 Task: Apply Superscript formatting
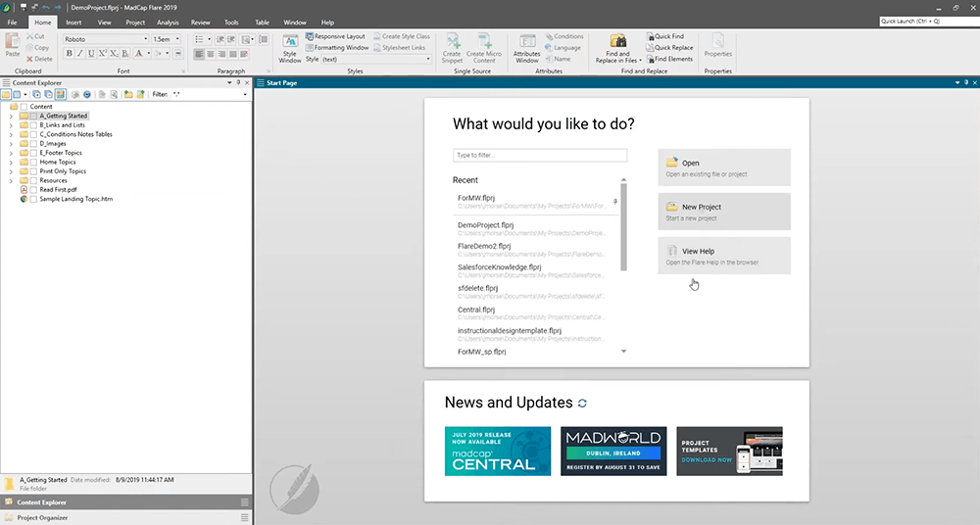pyautogui.click(x=103, y=54)
